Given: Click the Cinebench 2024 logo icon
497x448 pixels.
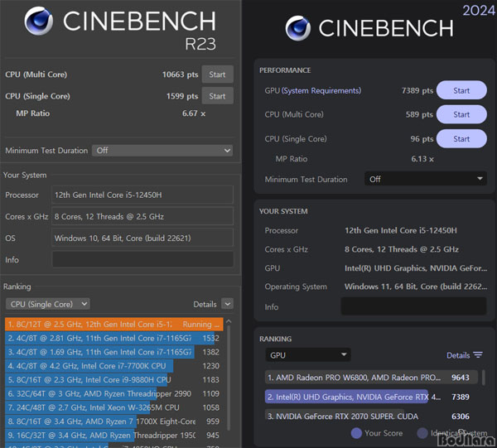Looking at the screenshot, I should point(297,28).
